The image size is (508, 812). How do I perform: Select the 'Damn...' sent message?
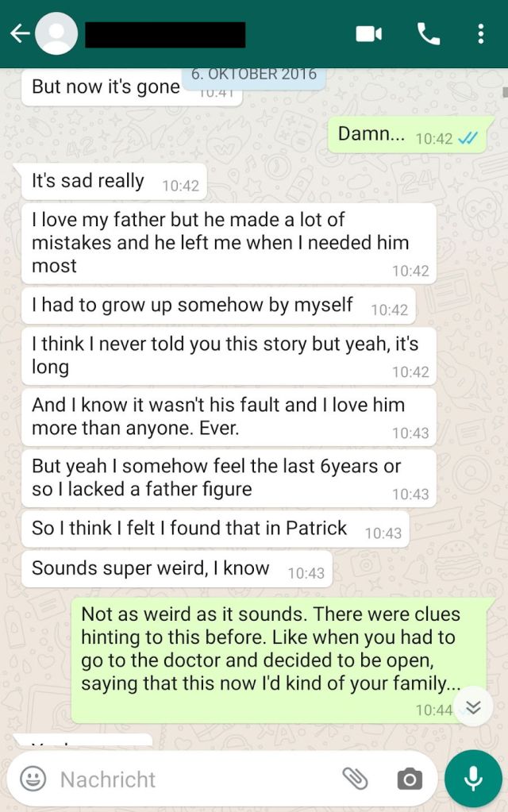407,135
